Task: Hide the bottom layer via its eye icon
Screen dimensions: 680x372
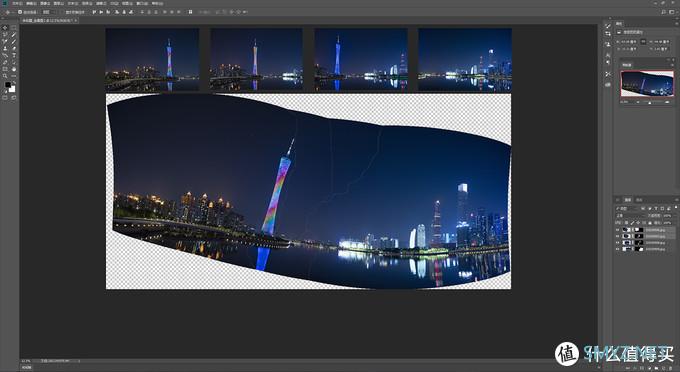Action: [618, 249]
